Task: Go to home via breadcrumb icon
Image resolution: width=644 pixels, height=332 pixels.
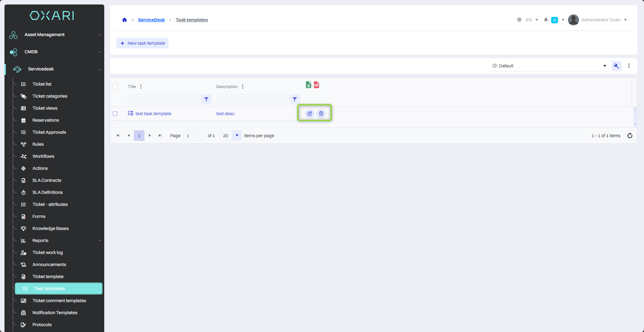Action: tap(125, 20)
